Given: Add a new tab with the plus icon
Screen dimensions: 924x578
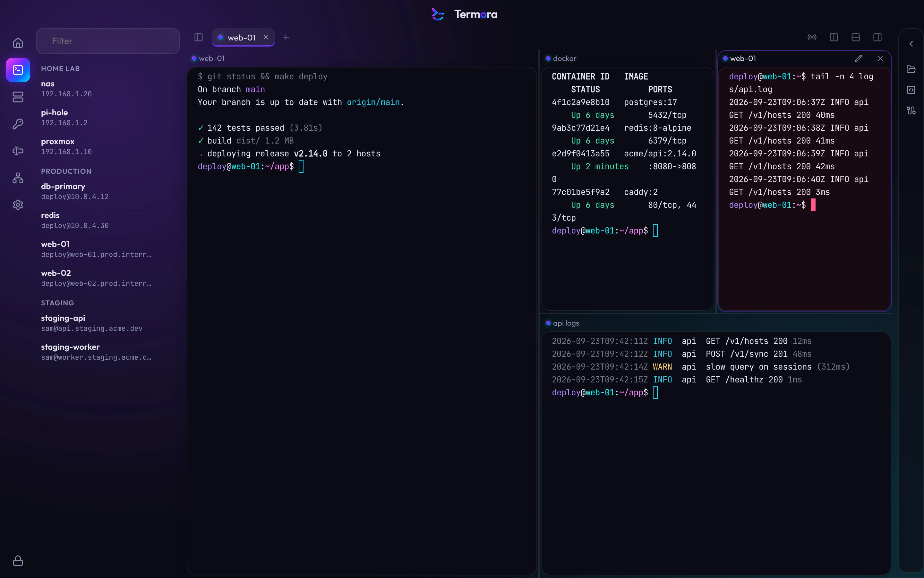Looking at the screenshot, I should tap(286, 37).
